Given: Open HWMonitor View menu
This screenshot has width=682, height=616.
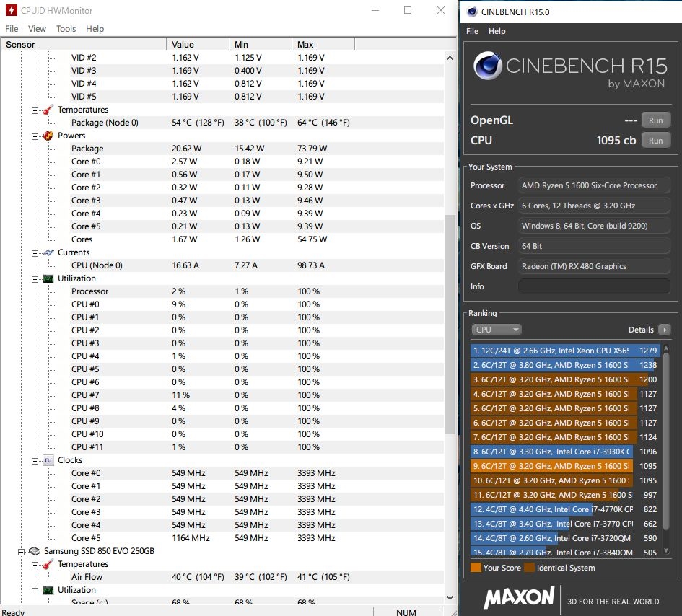Looking at the screenshot, I should (x=37, y=29).
